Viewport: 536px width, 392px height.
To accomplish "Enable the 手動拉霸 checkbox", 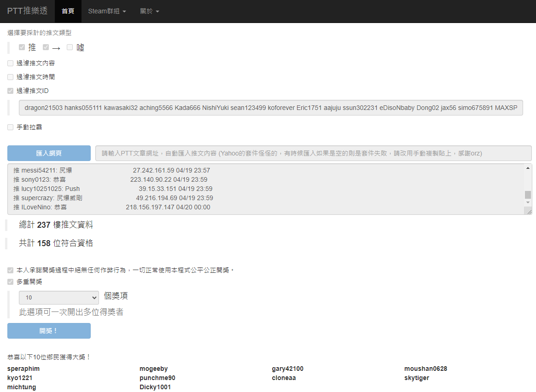I will click(x=10, y=127).
